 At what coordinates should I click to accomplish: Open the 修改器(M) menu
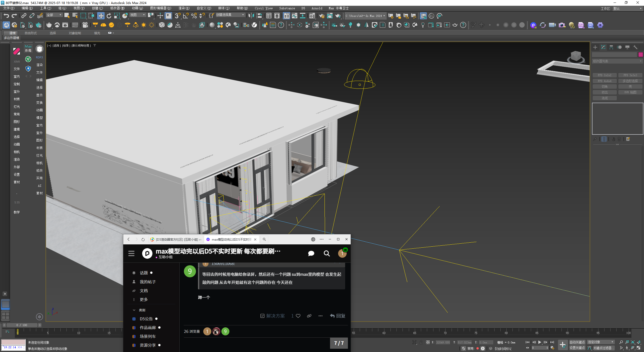[x=117, y=8]
